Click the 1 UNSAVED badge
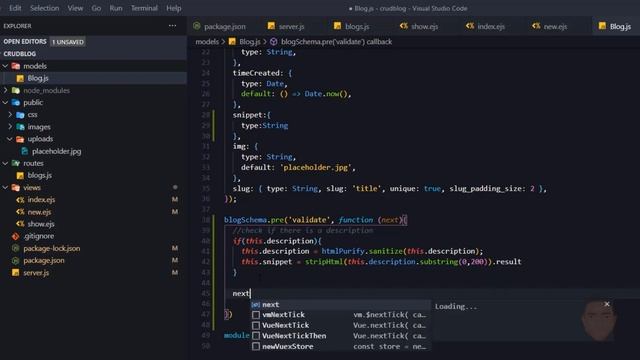This screenshot has height=360, width=640. (x=68, y=42)
